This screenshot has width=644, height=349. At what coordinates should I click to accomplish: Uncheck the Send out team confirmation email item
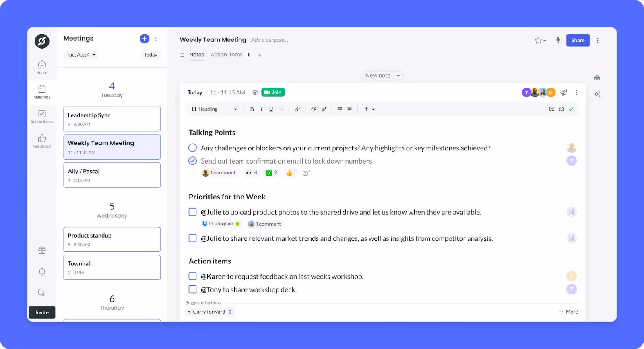(x=193, y=161)
